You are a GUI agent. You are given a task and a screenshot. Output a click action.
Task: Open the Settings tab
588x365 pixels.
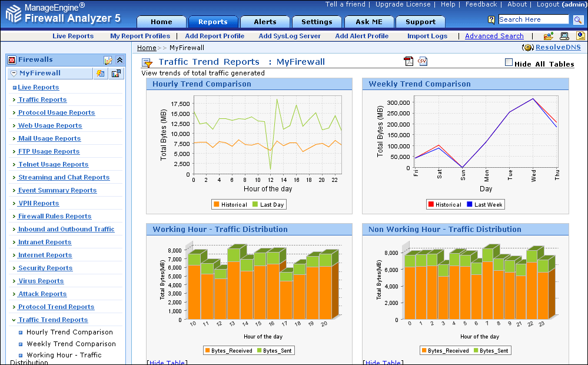pyautogui.click(x=317, y=22)
